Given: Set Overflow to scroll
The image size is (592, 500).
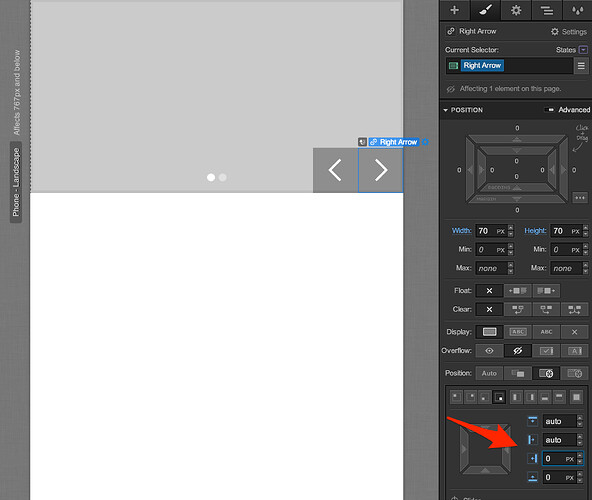Looking at the screenshot, I should [546, 351].
